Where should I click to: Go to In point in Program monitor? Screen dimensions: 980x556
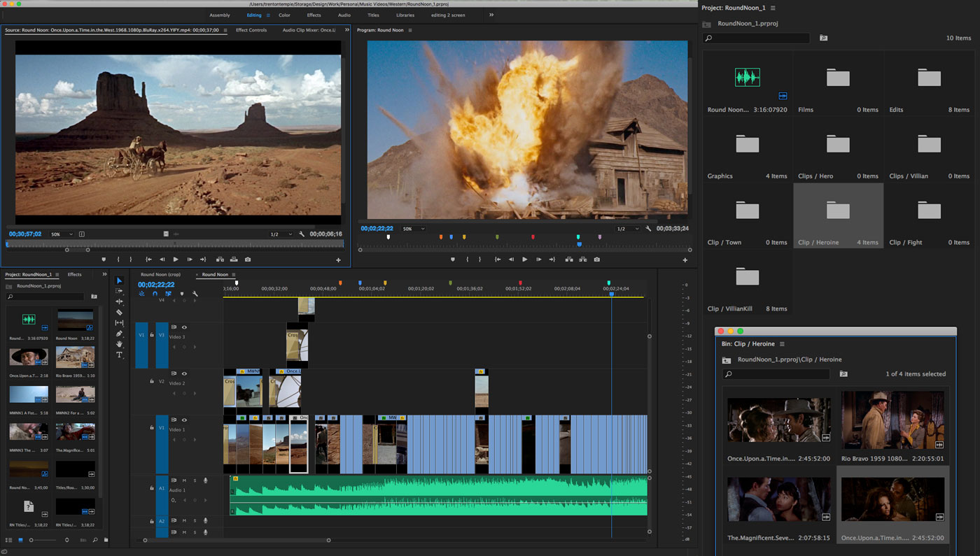click(x=497, y=259)
